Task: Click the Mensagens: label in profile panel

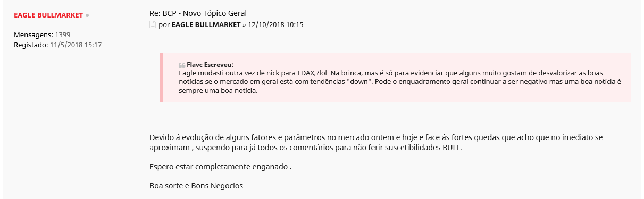Action: pyautogui.click(x=34, y=34)
